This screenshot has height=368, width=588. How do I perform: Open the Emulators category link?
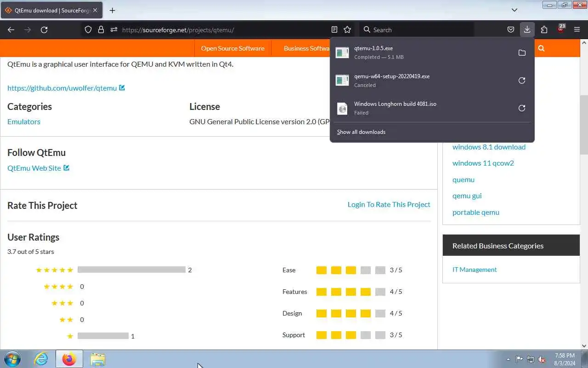click(x=24, y=121)
